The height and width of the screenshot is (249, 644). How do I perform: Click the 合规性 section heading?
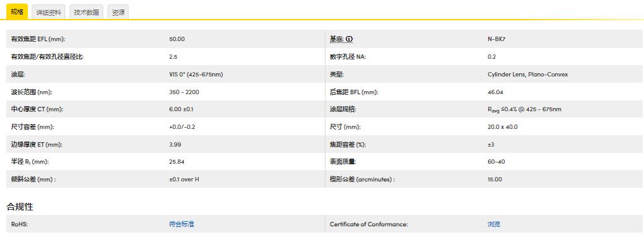click(20, 207)
